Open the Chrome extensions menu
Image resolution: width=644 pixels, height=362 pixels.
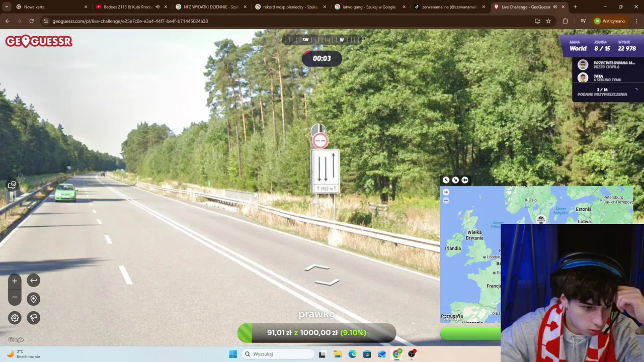pos(565,21)
